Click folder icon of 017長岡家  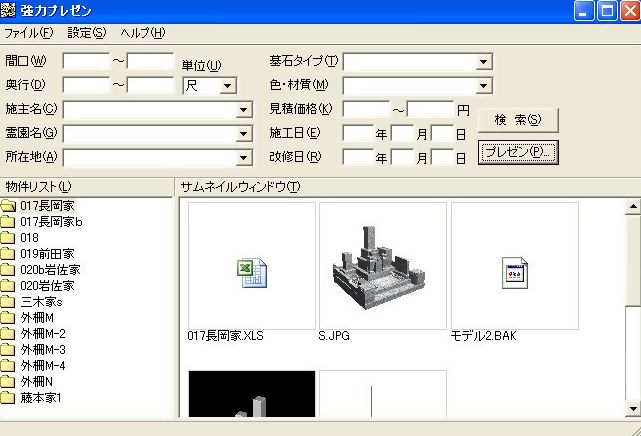tap(8, 206)
